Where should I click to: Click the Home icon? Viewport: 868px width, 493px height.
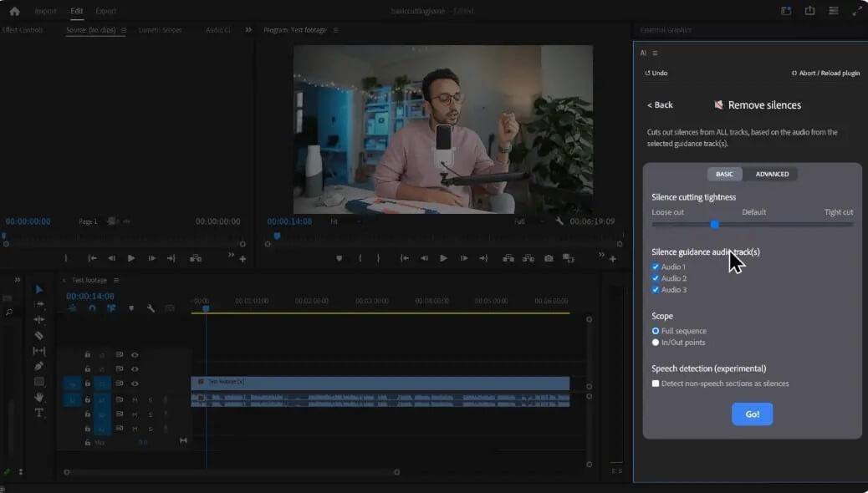(14, 11)
